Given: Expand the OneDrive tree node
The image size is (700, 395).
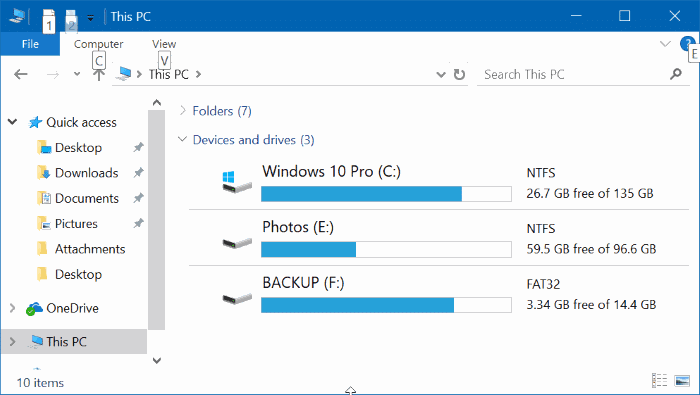Looking at the screenshot, I should tap(12, 308).
